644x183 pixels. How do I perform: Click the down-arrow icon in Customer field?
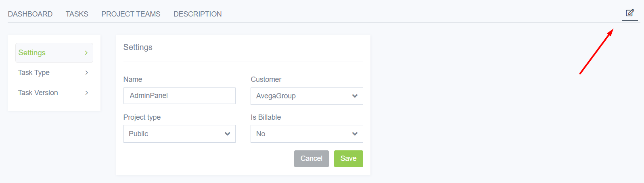coord(355,96)
